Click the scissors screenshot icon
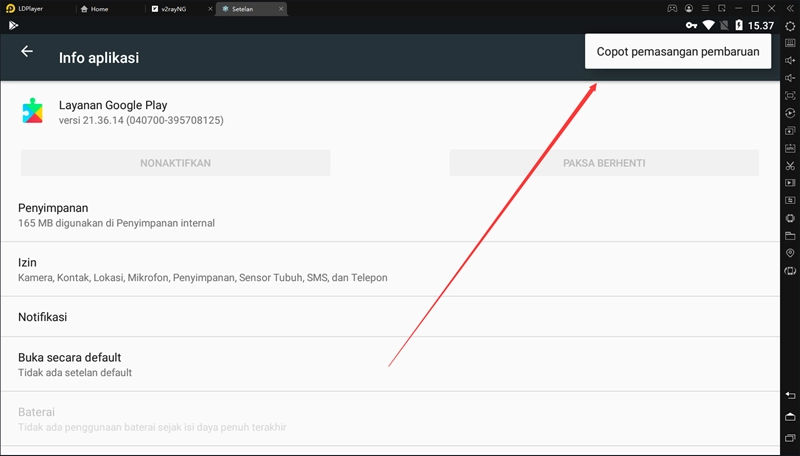The height and width of the screenshot is (456, 800). coord(790,166)
